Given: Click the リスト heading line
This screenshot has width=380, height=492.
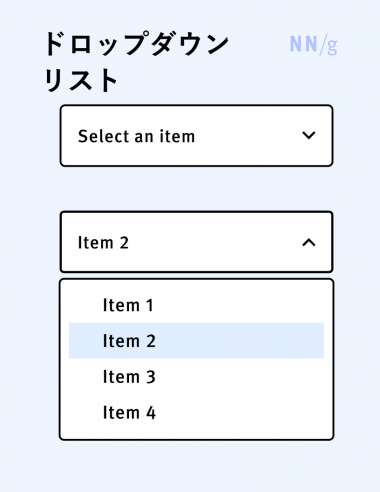Looking at the screenshot, I should coord(81,80).
